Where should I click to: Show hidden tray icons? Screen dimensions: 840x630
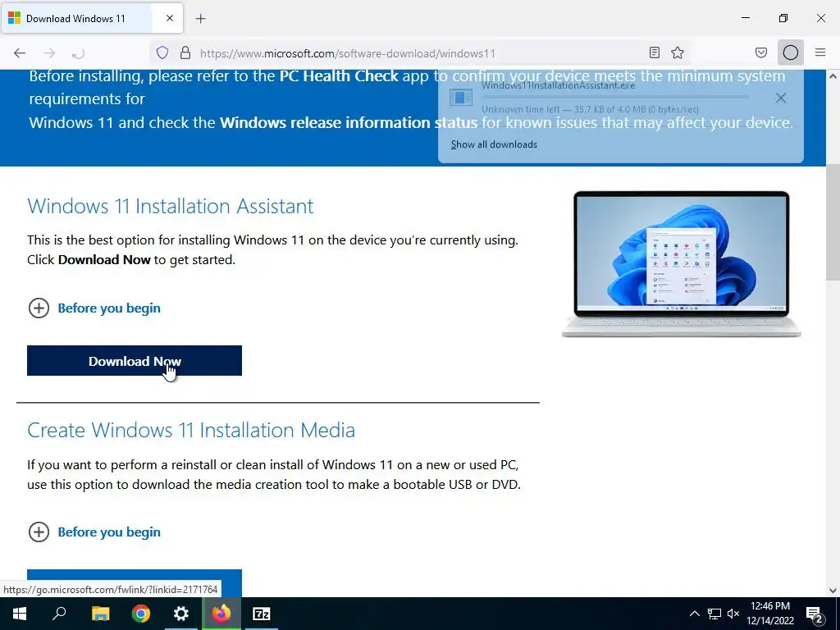694,614
